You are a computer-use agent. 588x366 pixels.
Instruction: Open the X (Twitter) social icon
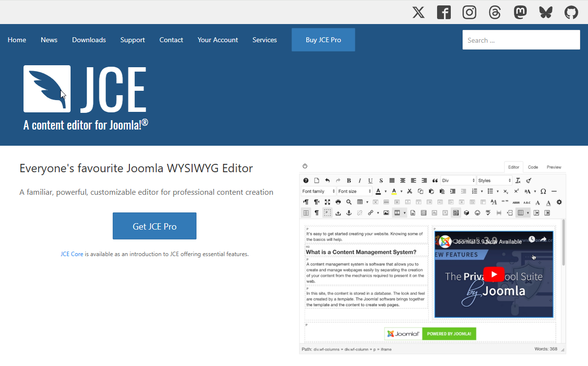418,12
